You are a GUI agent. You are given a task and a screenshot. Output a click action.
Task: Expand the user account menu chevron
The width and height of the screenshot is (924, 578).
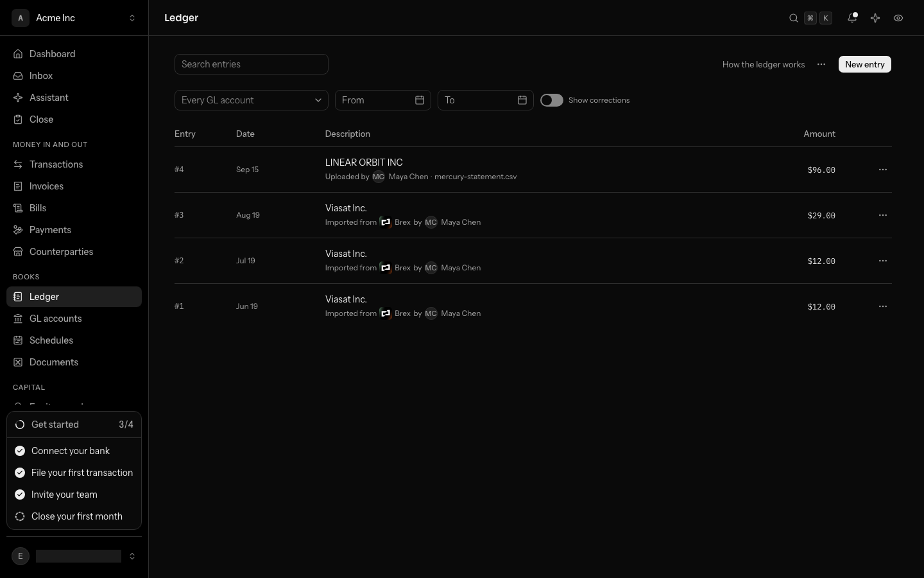point(132,556)
